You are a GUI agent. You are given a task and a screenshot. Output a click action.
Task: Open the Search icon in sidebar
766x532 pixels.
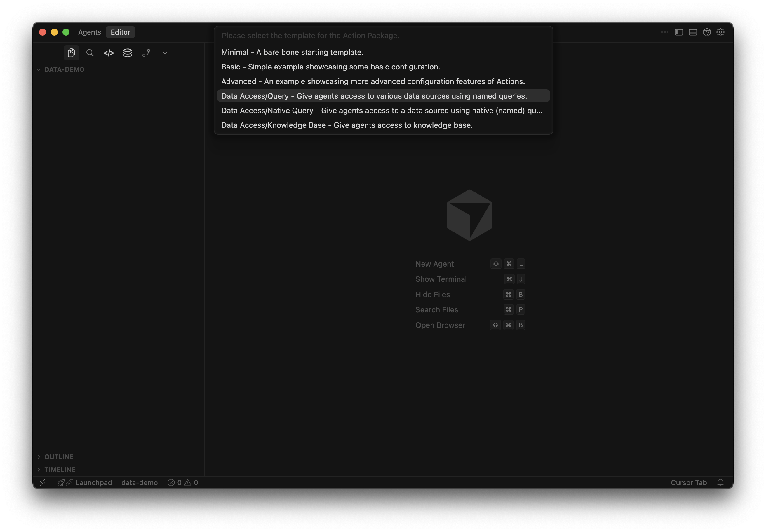click(x=90, y=53)
